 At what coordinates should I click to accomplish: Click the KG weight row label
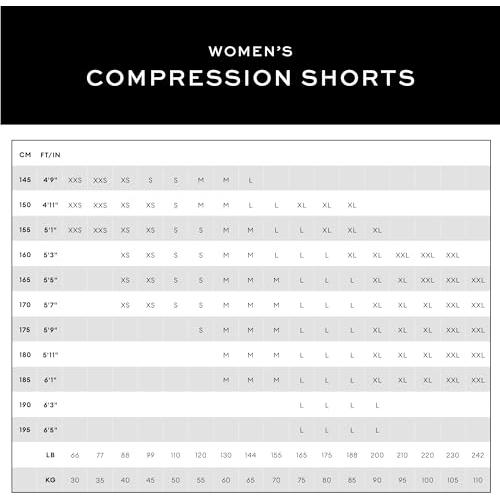pos(50,480)
